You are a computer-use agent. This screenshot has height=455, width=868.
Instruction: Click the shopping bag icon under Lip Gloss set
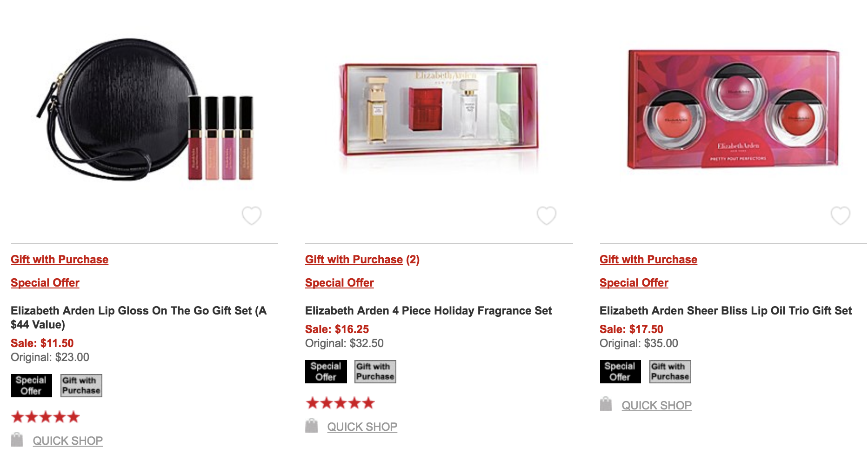pyautogui.click(x=17, y=440)
